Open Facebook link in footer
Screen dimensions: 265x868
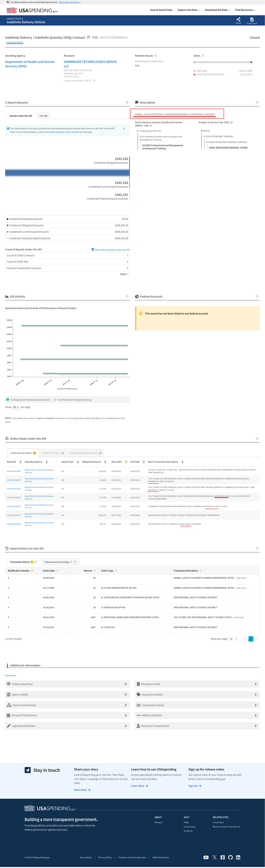(x=223, y=857)
